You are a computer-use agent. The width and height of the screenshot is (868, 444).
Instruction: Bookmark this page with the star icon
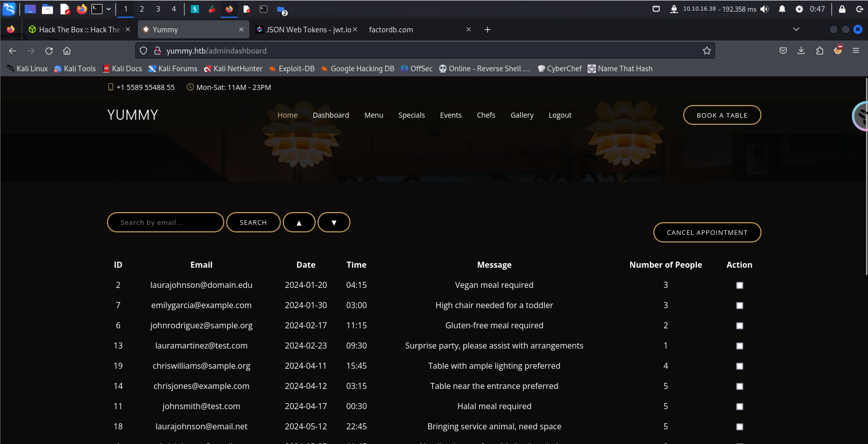pyautogui.click(x=706, y=51)
